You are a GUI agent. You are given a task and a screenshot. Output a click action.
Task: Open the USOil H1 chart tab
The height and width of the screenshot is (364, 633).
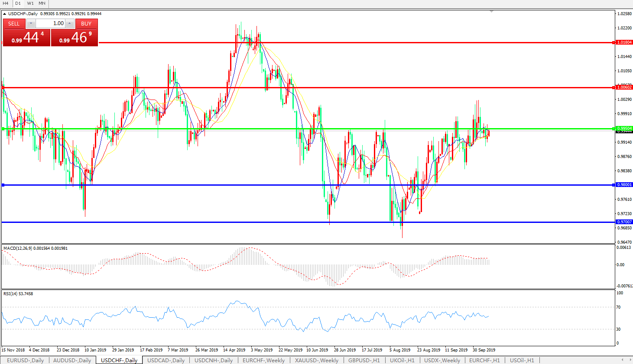522,360
